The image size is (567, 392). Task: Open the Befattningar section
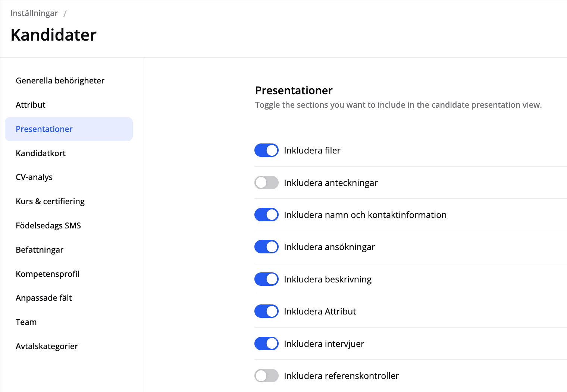(x=40, y=250)
